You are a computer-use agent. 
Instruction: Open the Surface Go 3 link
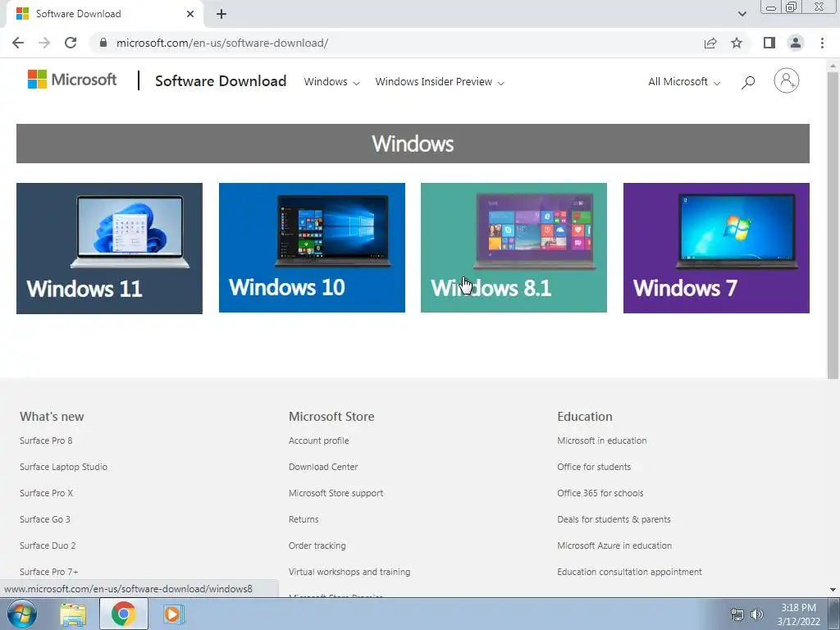pyautogui.click(x=45, y=519)
